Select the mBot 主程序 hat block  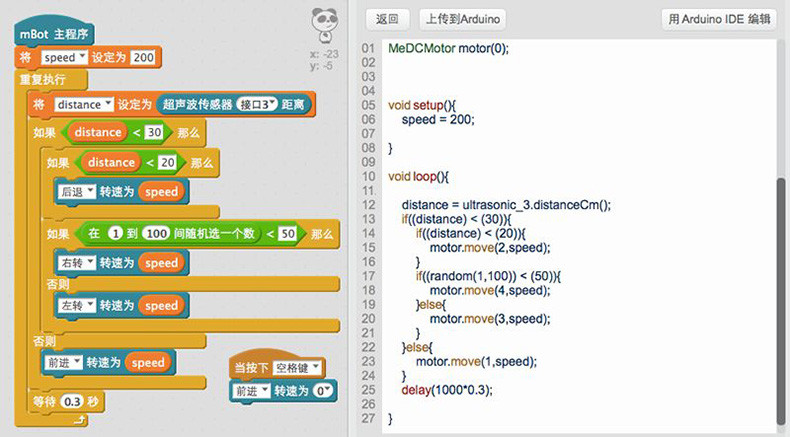(x=54, y=33)
